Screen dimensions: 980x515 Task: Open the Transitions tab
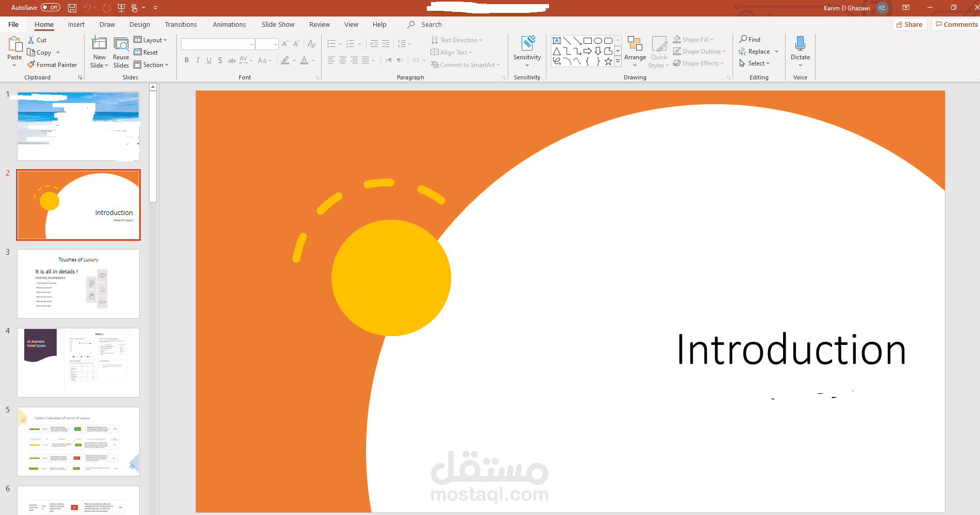(181, 24)
